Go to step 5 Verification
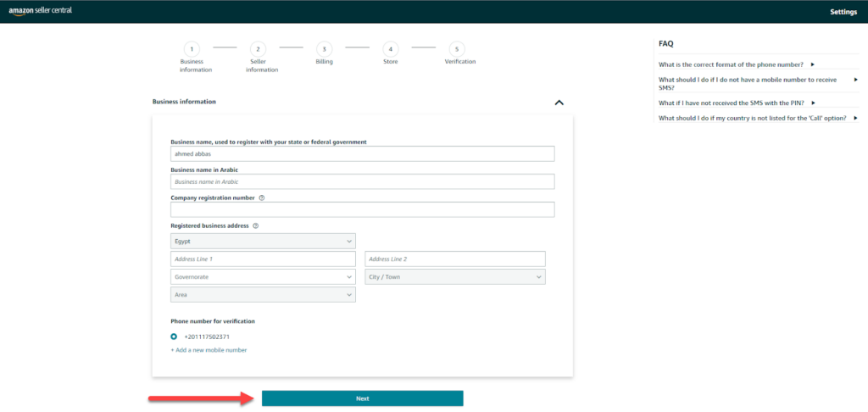Image resolution: width=868 pixels, height=412 pixels. pyautogui.click(x=457, y=49)
